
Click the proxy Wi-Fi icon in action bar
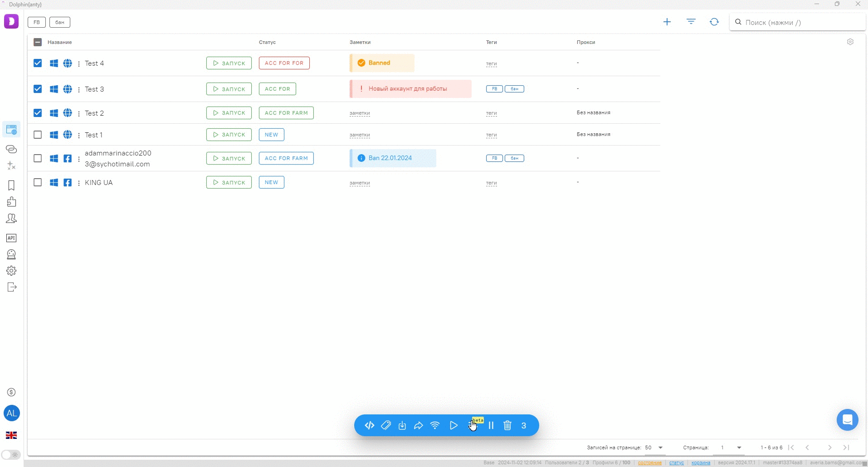click(435, 425)
